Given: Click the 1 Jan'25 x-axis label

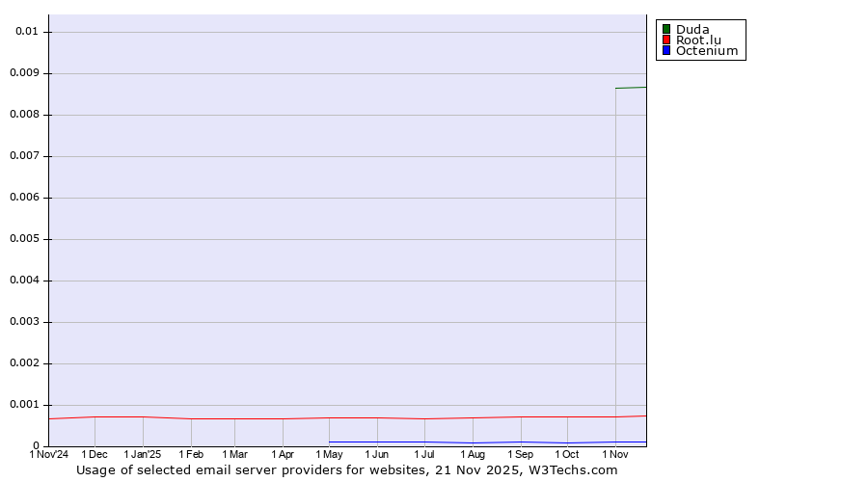Looking at the screenshot, I should tap(143, 454).
